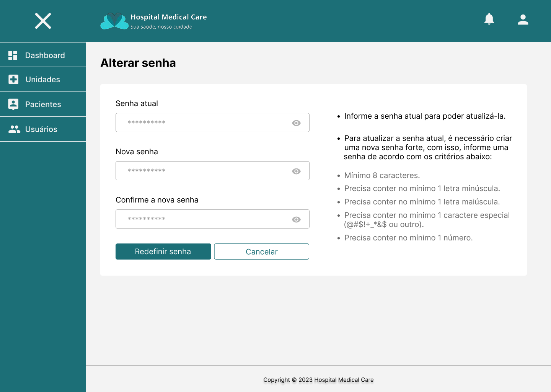Click the 'Confirme a nova senha' label
The width and height of the screenshot is (551, 392).
point(157,200)
